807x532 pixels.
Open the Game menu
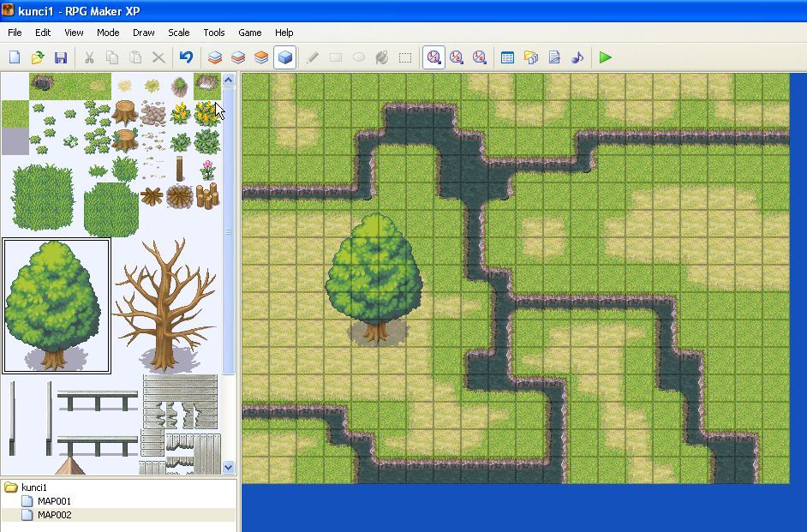(x=248, y=33)
